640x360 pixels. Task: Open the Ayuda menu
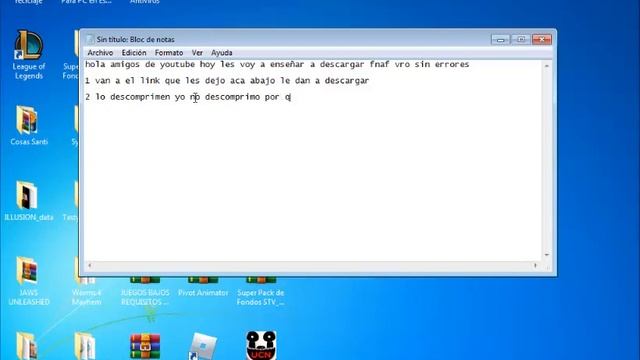[222, 53]
